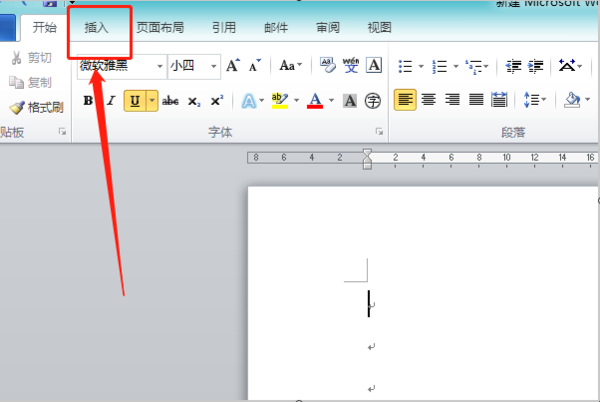This screenshot has width=600, height=402.
Task: Open the 字体 dialog launcher
Action: [379, 132]
